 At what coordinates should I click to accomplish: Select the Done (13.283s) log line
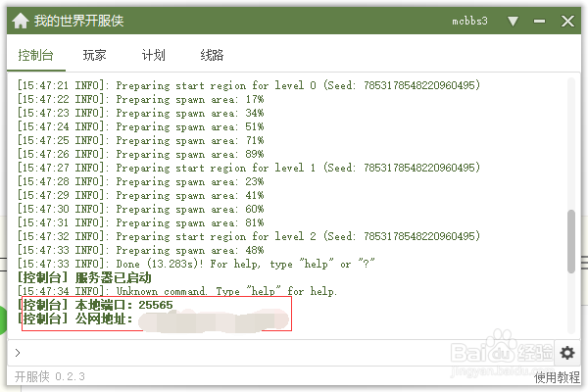point(196,264)
